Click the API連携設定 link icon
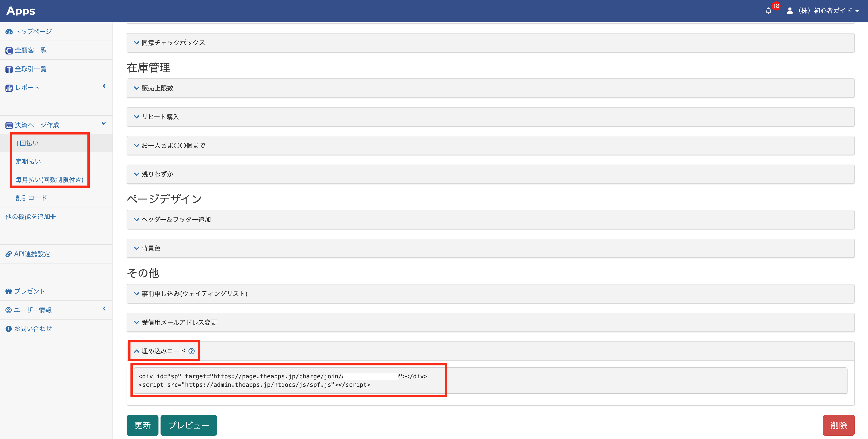This screenshot has width=868, height=439. tap(9, 254)
